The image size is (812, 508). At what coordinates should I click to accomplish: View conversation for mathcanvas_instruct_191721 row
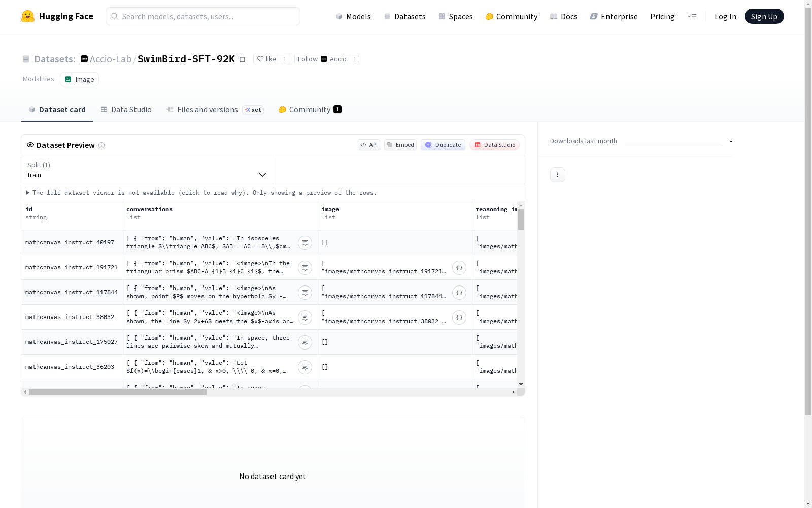305,268
